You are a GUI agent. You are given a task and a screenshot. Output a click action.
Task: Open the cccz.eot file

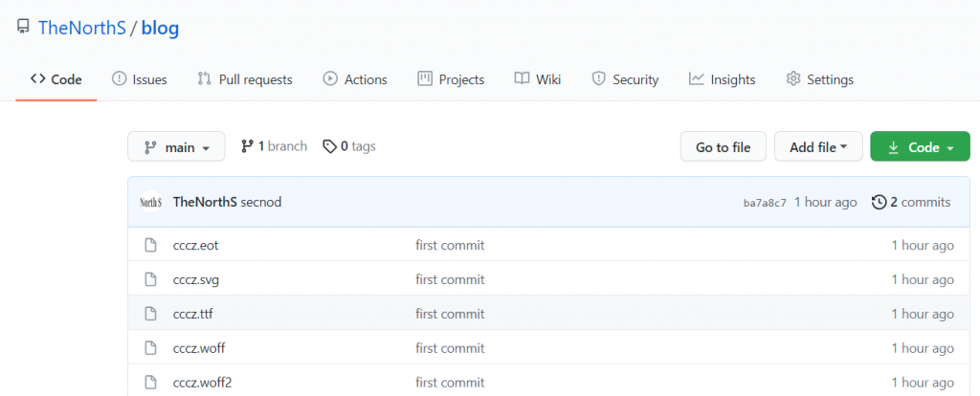[x=195, y=246]
